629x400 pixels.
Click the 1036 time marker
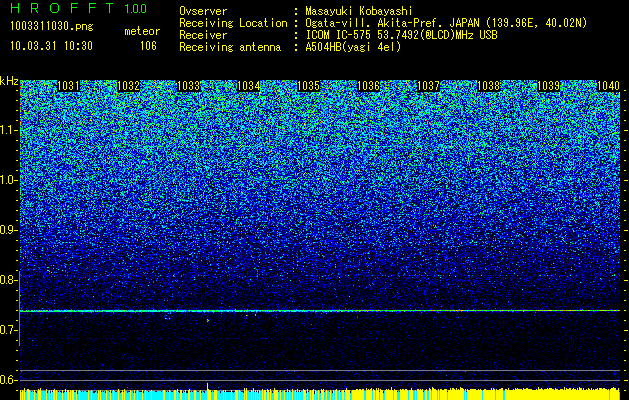pos(368,86)
